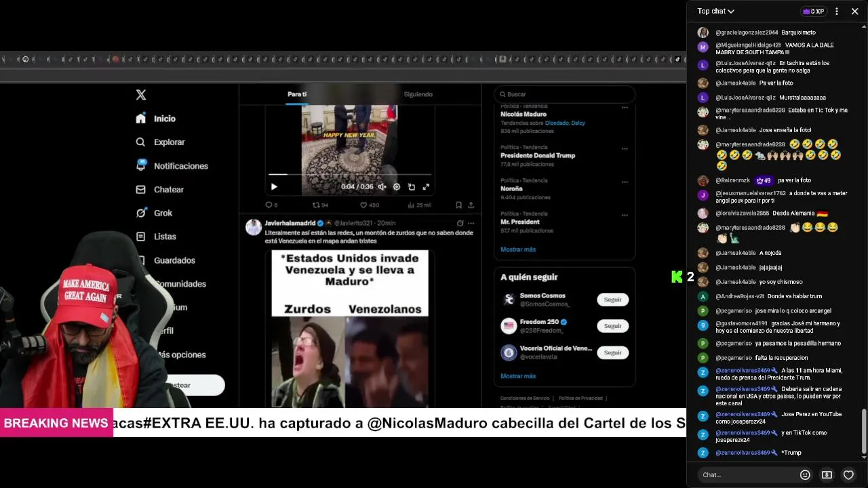Click the Notificaciones bell icon
The image size is (868, 488).
[x=140, y=165]
